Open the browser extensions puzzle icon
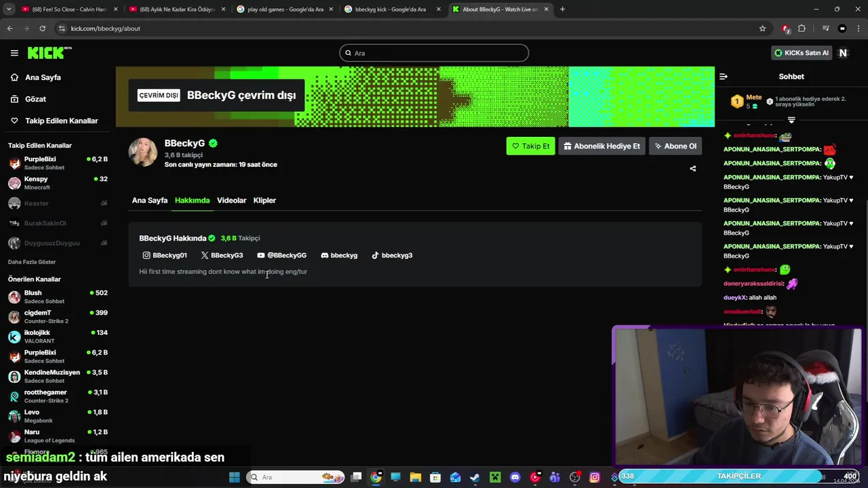The image size is (868, 488). [802, 28]
